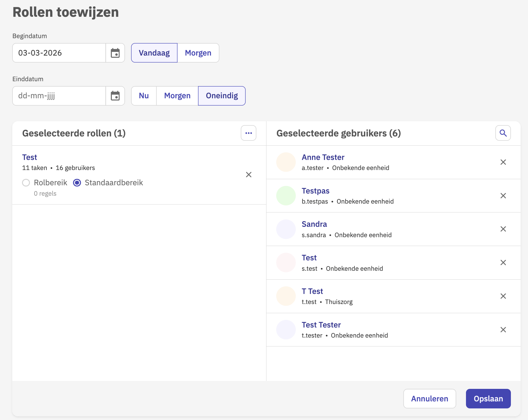Image resolution: width=528 pixels, height=420 pixels.
Task: Remove Testpas from selected users
Action: pos(503,196)
